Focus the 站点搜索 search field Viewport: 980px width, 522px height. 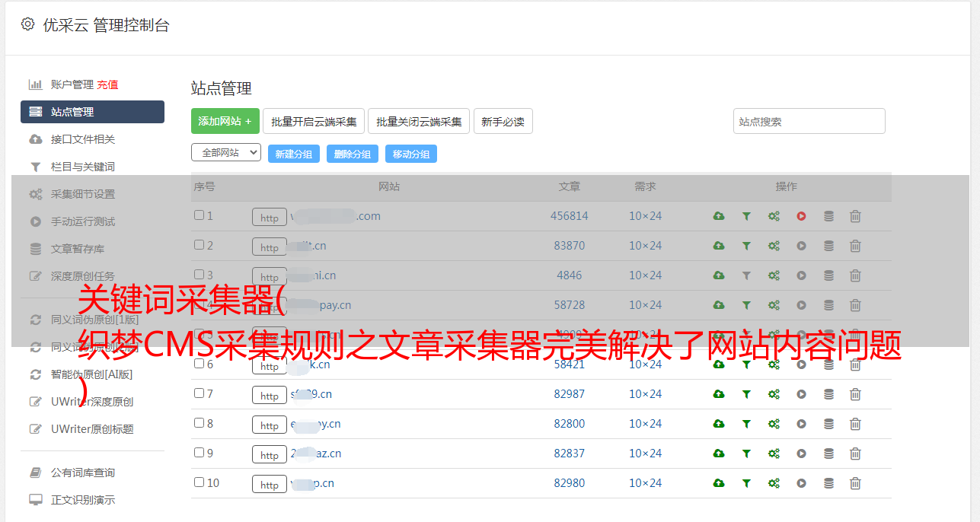click(x=809, y=121)
